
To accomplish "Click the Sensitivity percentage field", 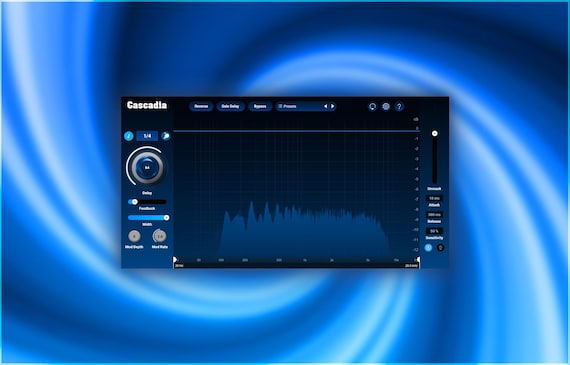I will pos(434,231).
